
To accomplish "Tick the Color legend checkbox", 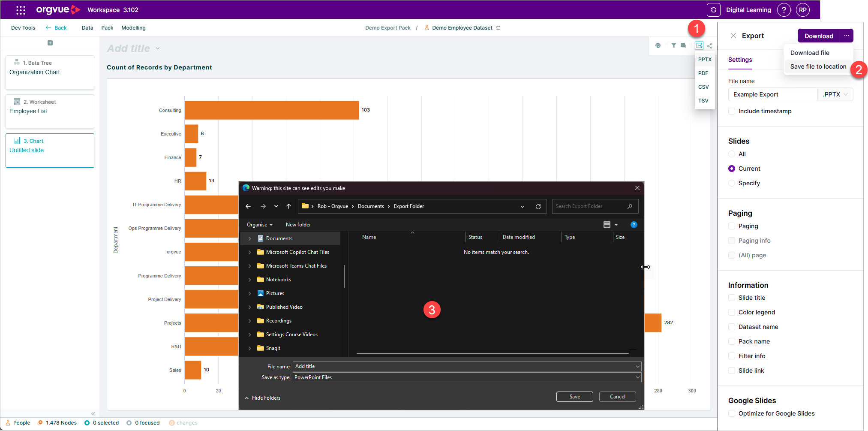I will (732, 312).
